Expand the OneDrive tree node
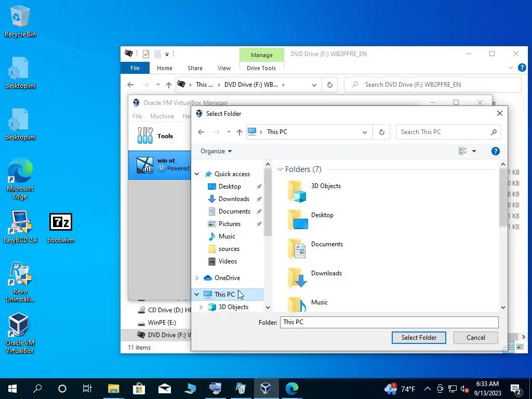 (197, 278)
